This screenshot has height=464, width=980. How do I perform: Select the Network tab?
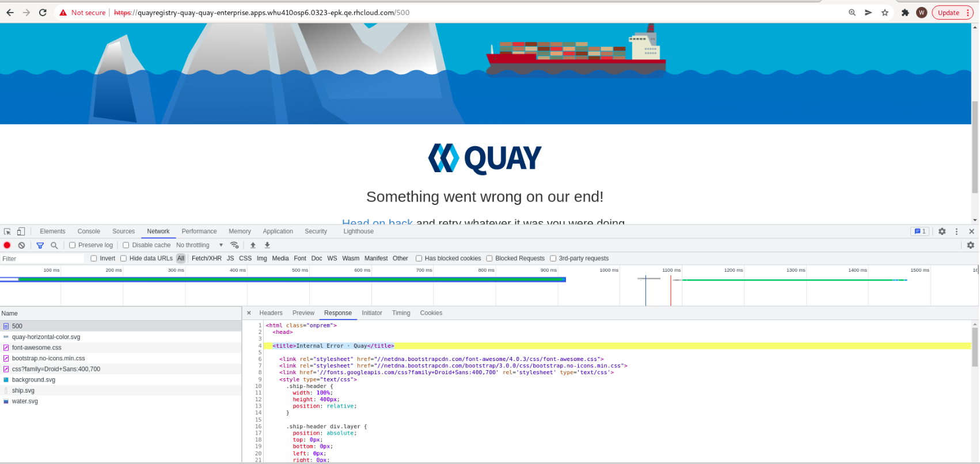click(x=158, y=231)
